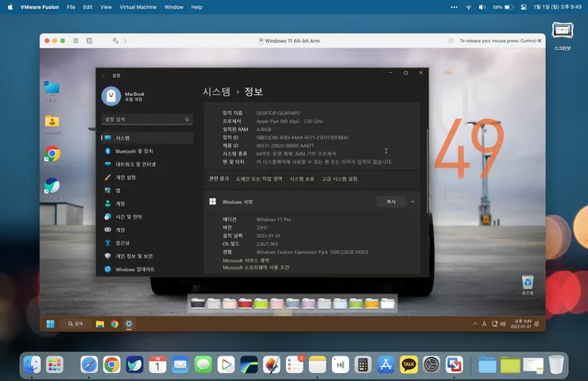Click the volume icon in the Windows tray
This screenshot has width=588, height=381.
point(502,324)
